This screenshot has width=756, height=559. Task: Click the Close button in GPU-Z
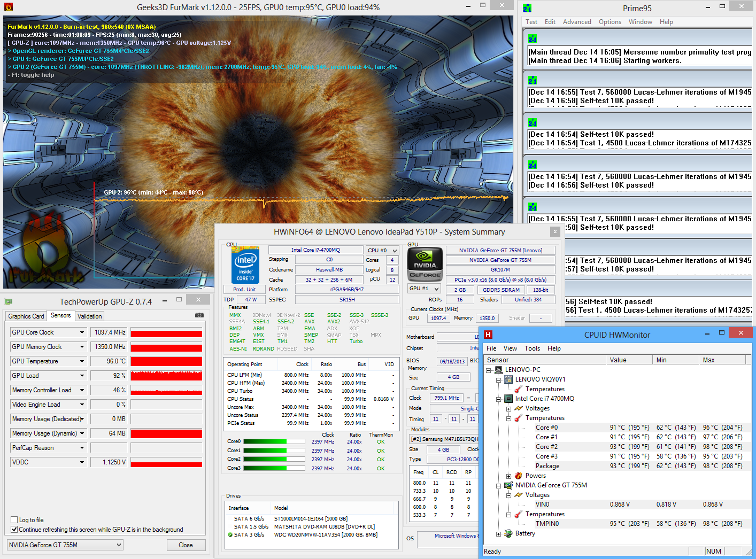(x=186, y=545)
